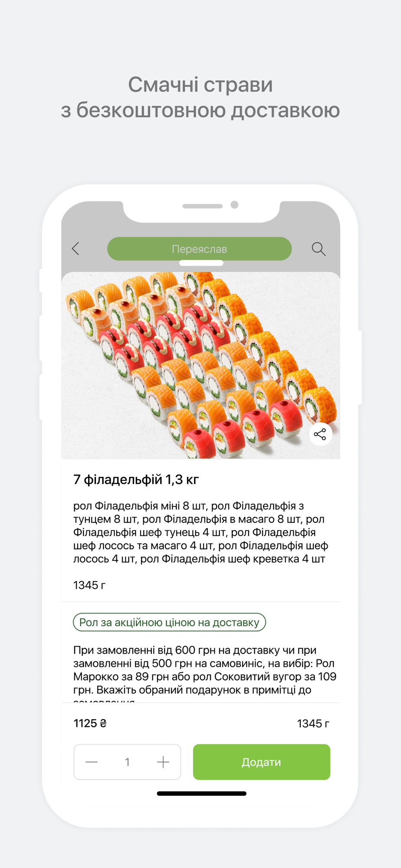Tap the title 7 філадельфій 1,3 кг
This screenshot has width=401, height=868.
[136, 480]
